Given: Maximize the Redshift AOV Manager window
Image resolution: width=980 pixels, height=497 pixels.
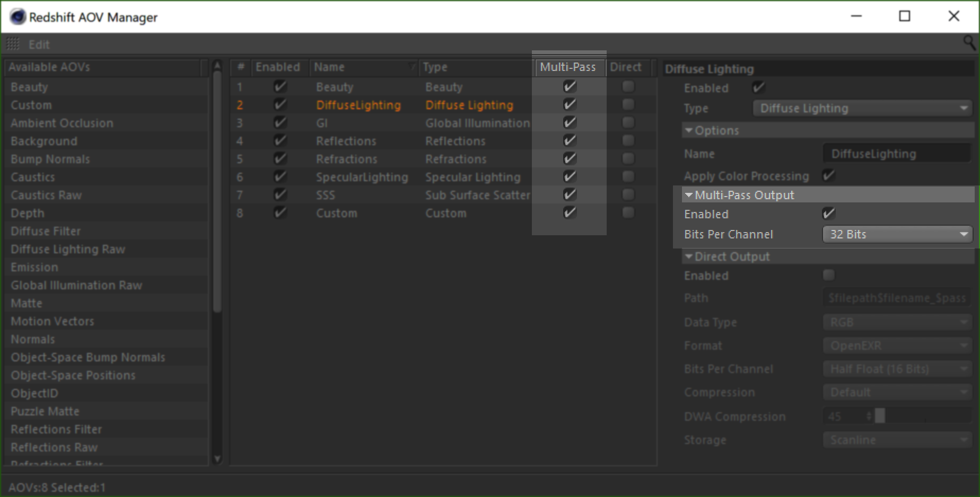Looking at the screenshot, I should coord(905,16).
